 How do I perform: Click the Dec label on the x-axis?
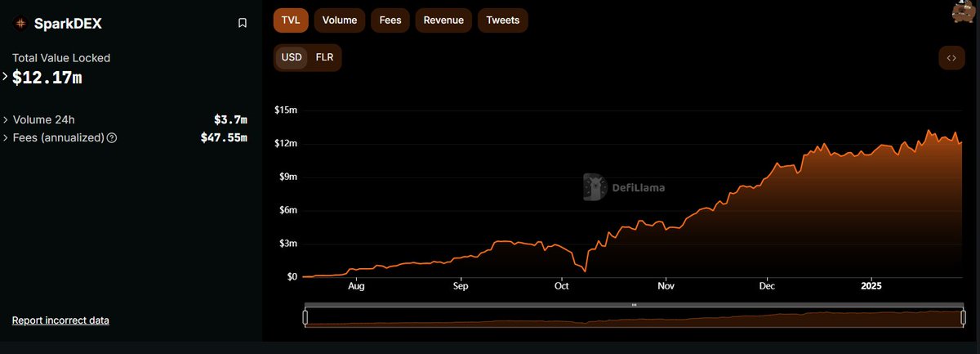click(x=767, y=286)
